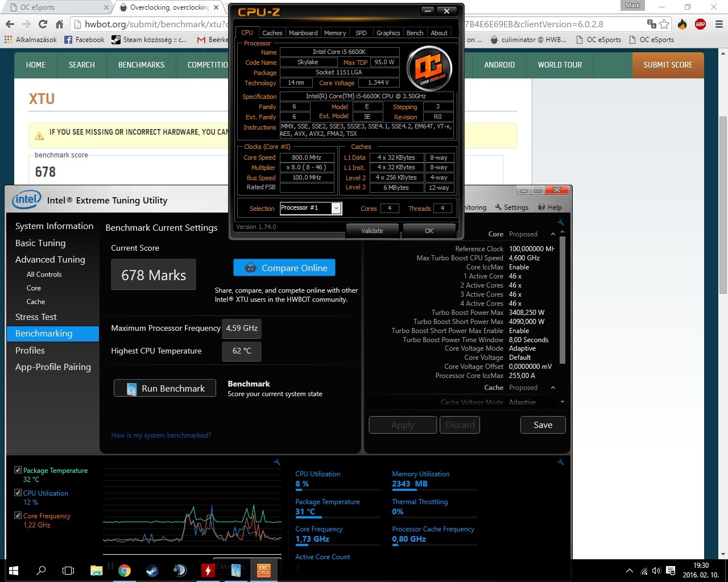Toggle CPU Utilization graph checkbox
This screenshot has height=582, width=728.
(18, 493)
